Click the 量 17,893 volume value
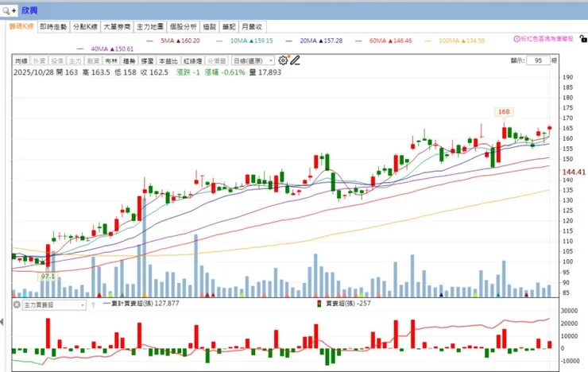Screen dimensions: 588x372 [x=265, y=72]
